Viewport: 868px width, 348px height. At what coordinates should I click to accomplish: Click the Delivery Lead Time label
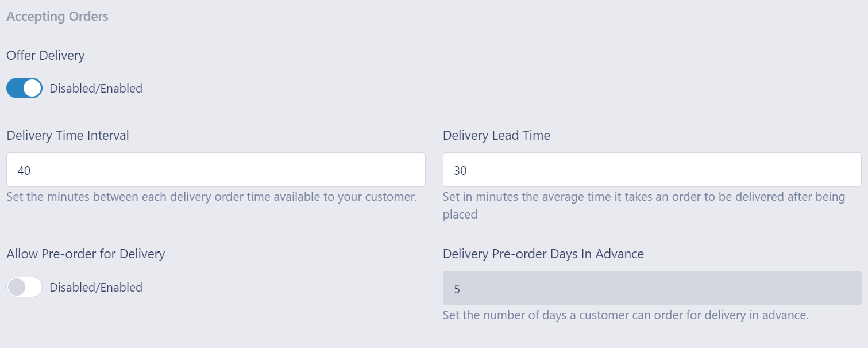point(496,135)
